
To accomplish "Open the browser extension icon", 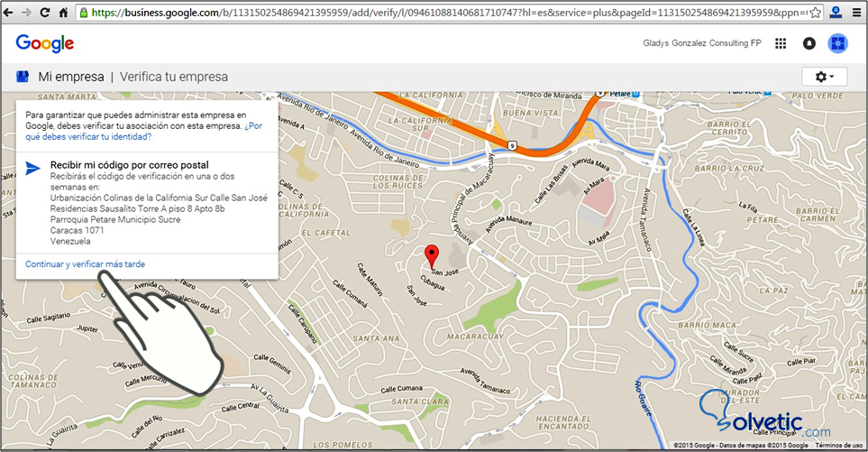I will [836, 13].
